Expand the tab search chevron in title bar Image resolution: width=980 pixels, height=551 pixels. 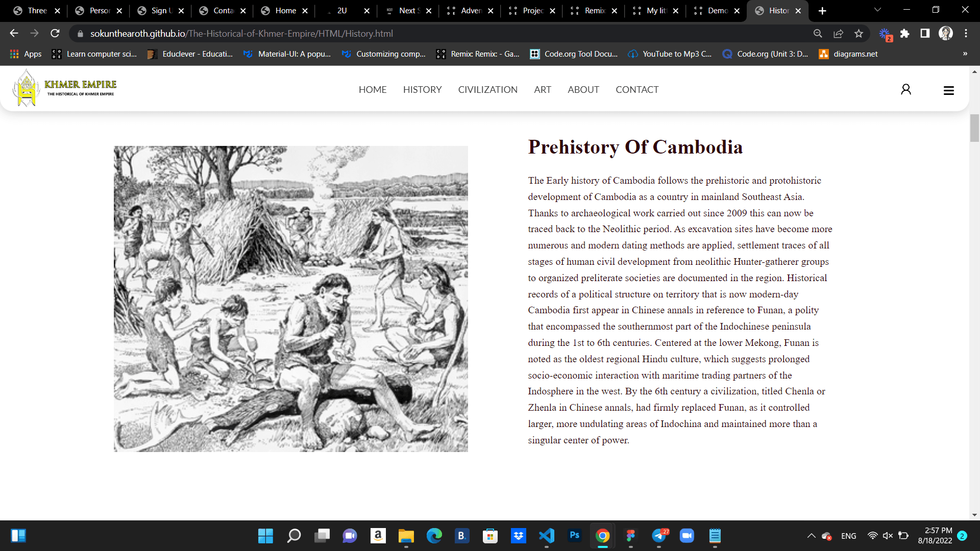coord(877,10)
